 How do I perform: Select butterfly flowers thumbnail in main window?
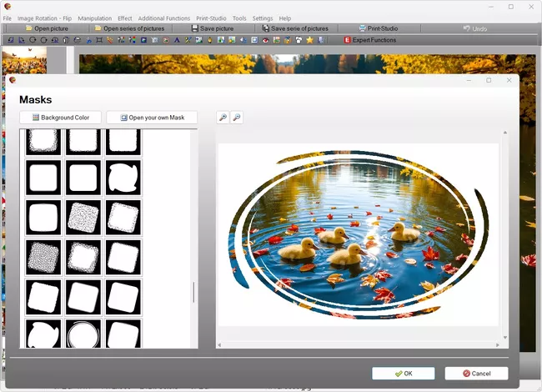(24, 61)
